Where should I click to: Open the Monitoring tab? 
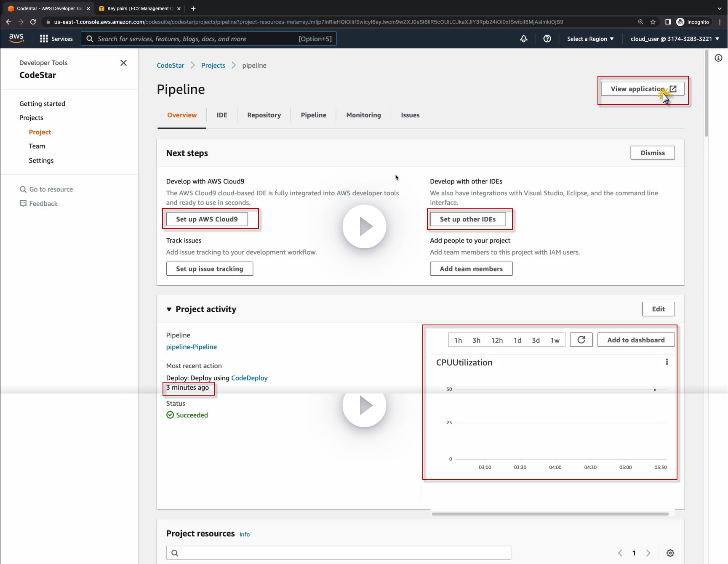(x=363, y=115)
